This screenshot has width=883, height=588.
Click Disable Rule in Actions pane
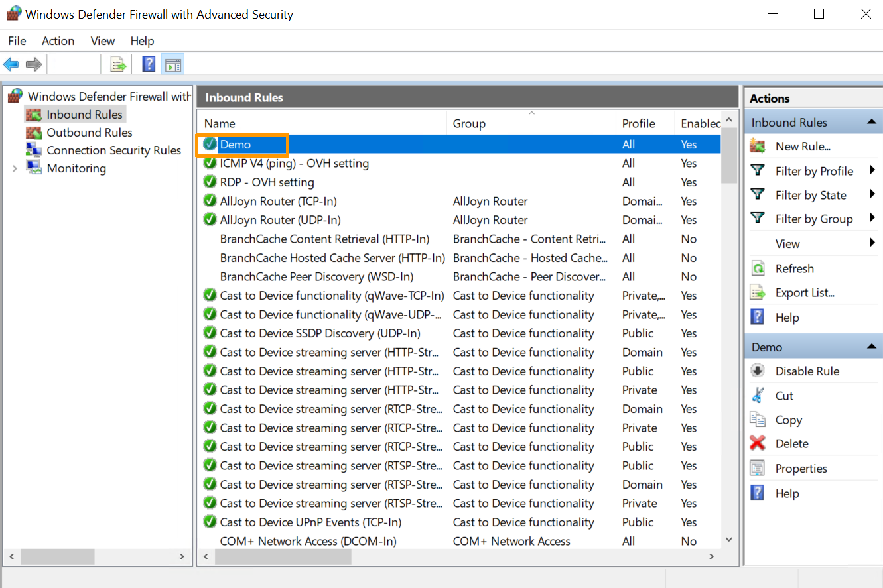click(807, 371)
